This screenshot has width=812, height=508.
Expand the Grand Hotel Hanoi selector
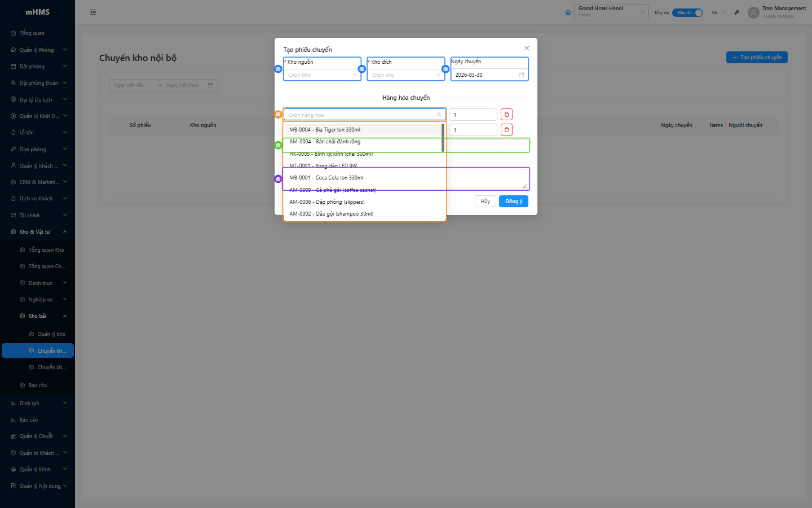611,12
